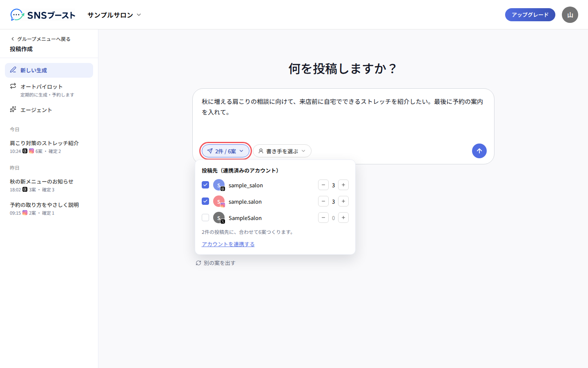Click the draft count value for sample_salon

pos(333,185)
